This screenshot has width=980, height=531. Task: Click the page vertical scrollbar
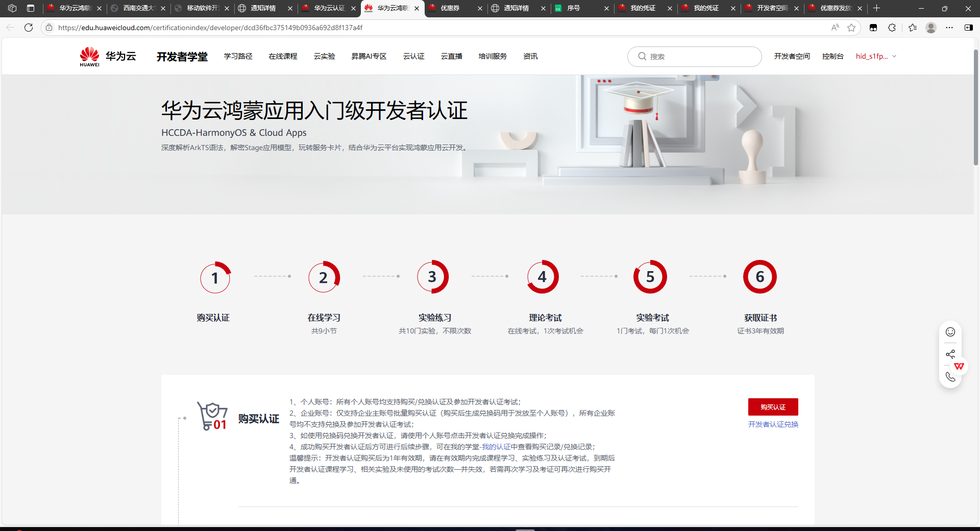tap(976, 107)
